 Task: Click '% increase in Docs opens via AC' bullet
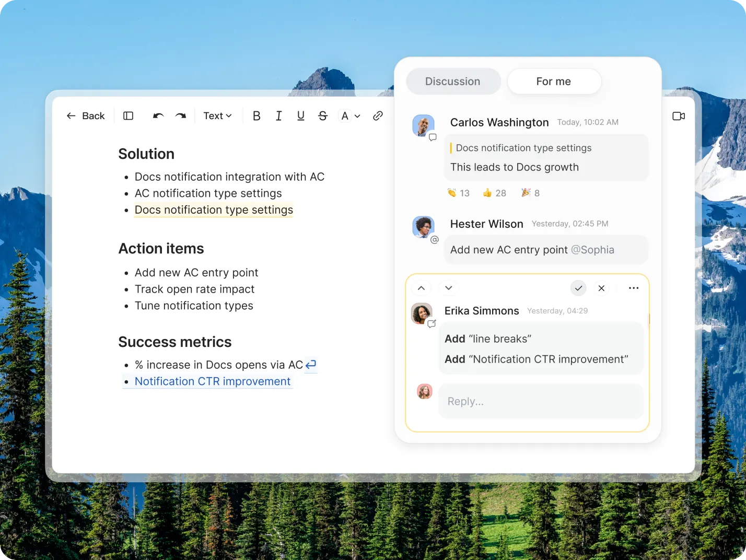coord(219,365)
